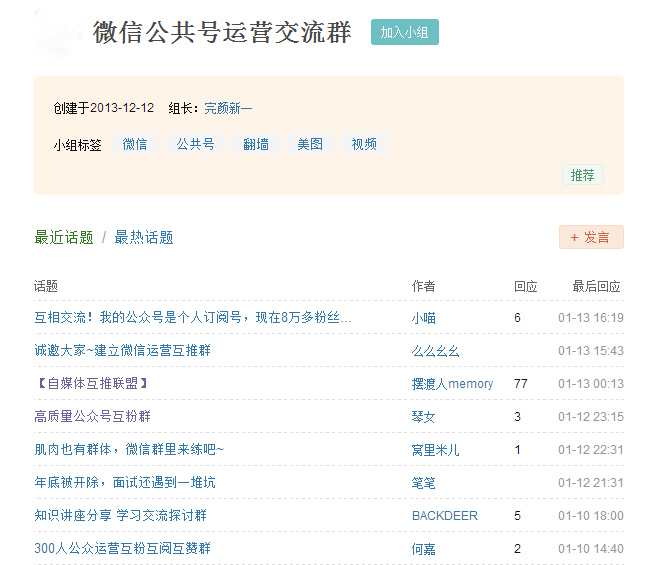Open topic 年底被开除，面试还遇到一堆坑

click(124, 483)
